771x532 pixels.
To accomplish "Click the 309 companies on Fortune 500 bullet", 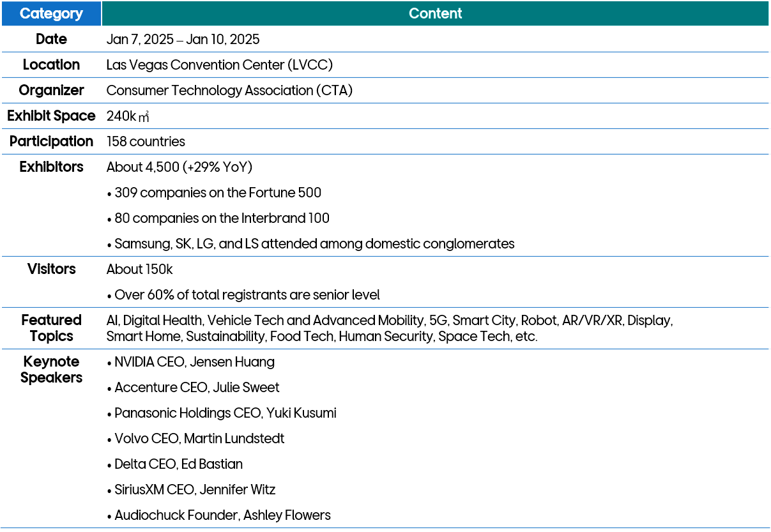I will coord(217,193).
